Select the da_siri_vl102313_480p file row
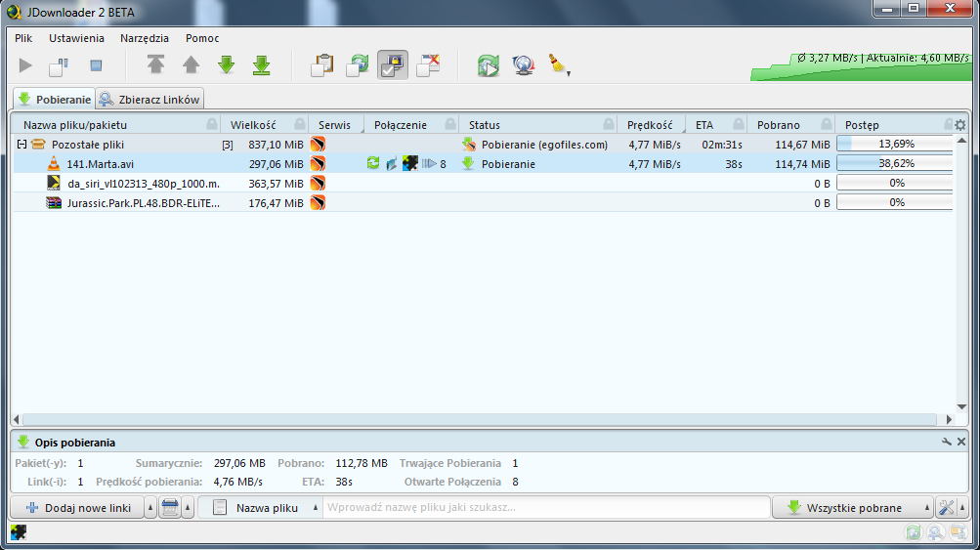 (x=483, y=183)
